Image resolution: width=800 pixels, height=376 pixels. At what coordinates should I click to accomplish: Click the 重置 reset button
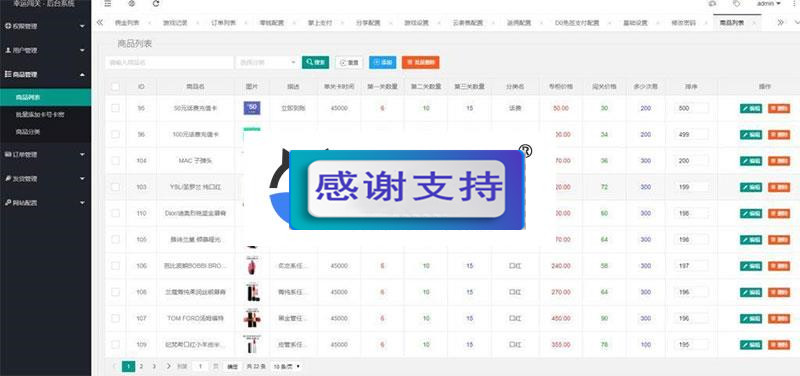(x=349, y=62)
